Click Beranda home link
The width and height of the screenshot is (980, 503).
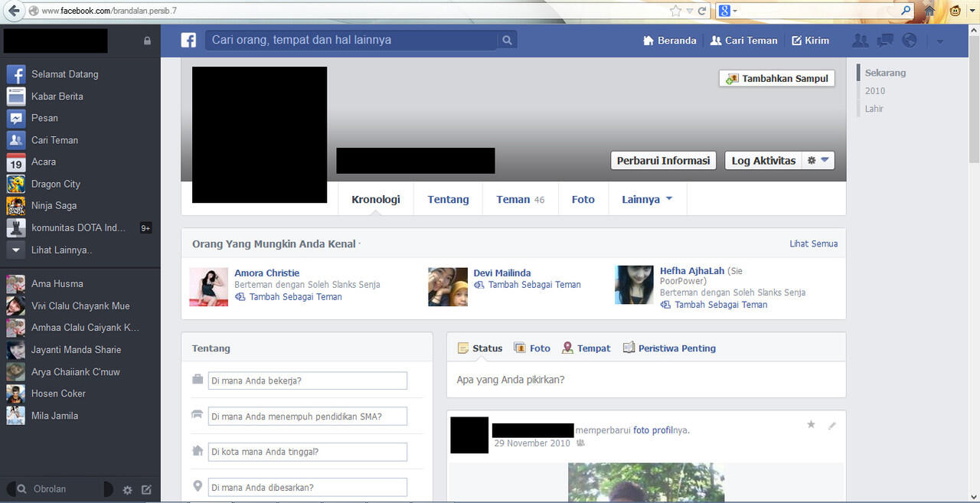670,41
